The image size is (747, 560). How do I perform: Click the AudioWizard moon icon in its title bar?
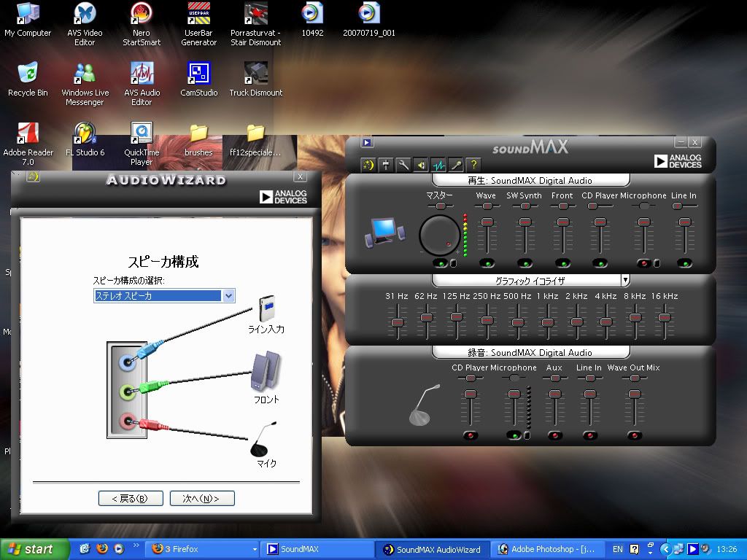click(x=33, y=176)
